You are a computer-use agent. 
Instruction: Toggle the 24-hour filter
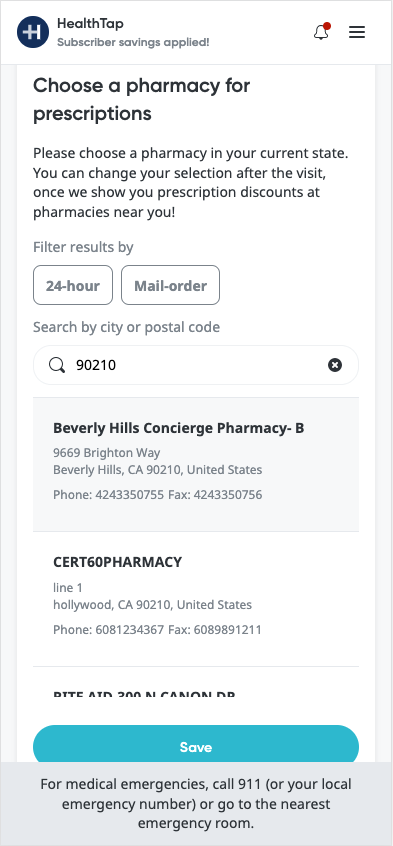point(73,285)
